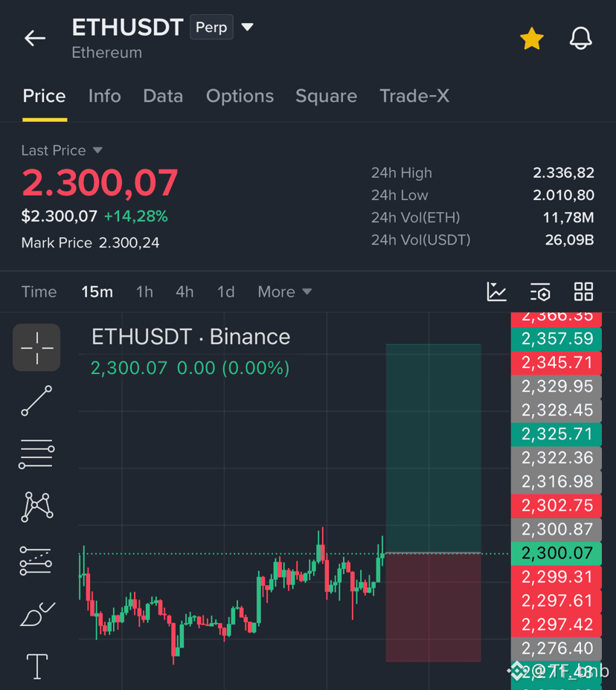
Task: Expand the More intervals dropdown
Action: tap(285, 291)
